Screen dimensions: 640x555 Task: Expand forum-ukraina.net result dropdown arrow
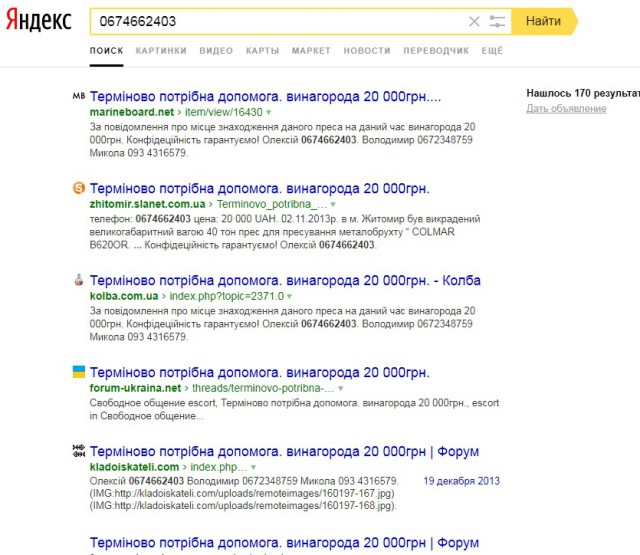coord(340,388)
